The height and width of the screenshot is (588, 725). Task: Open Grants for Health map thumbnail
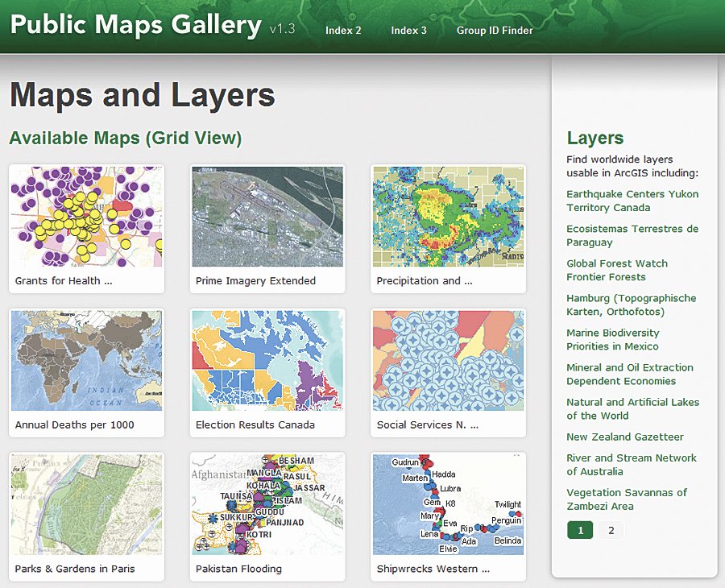tap(86, 217)
